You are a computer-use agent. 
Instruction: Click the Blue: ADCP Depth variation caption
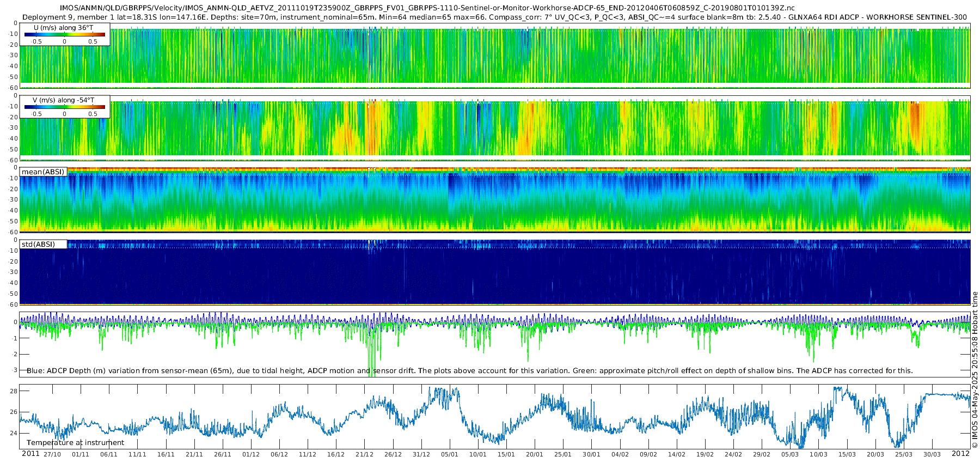click(x=470, y=371)
